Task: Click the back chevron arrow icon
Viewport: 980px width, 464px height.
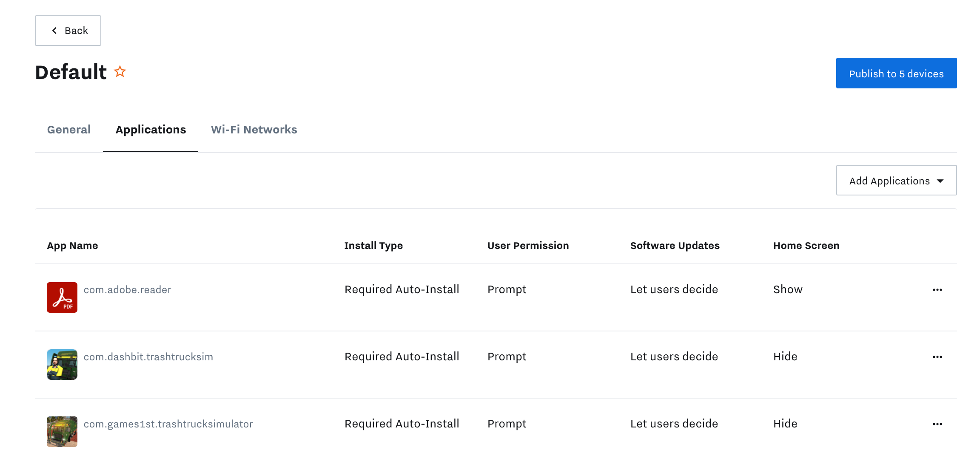Action: pos(54,30)
